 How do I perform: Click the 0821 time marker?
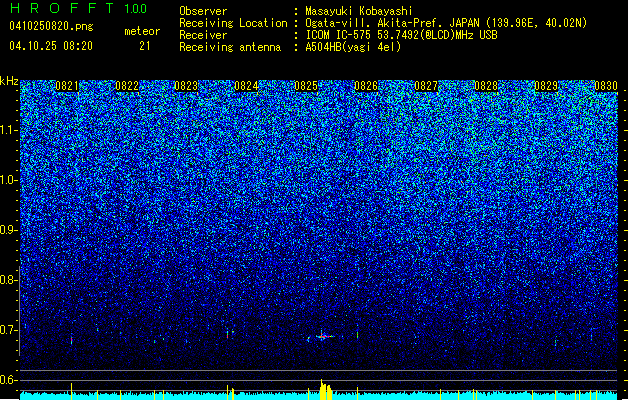(67, 86)
